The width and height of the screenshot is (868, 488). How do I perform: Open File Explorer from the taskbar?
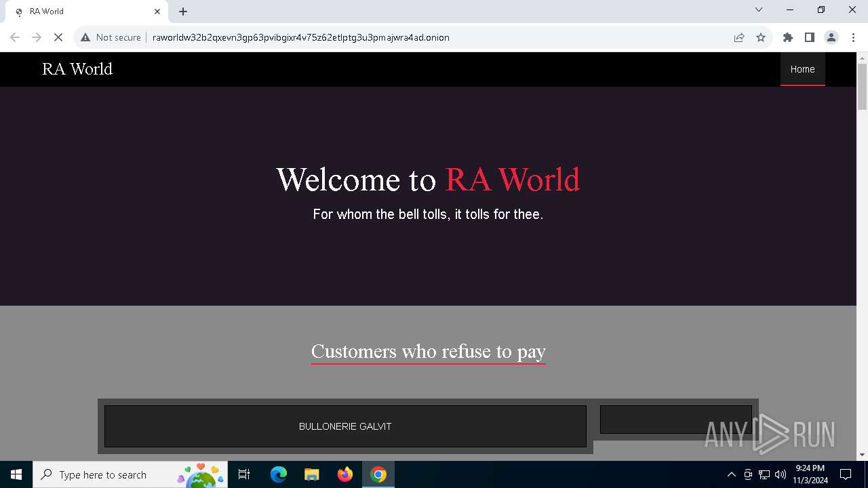coord(312,474)
